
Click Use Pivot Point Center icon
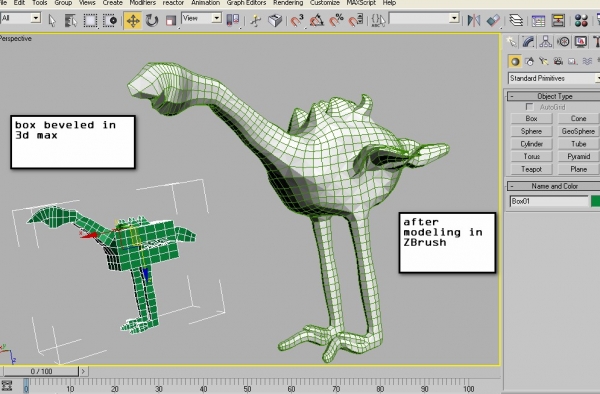[233, 20]
